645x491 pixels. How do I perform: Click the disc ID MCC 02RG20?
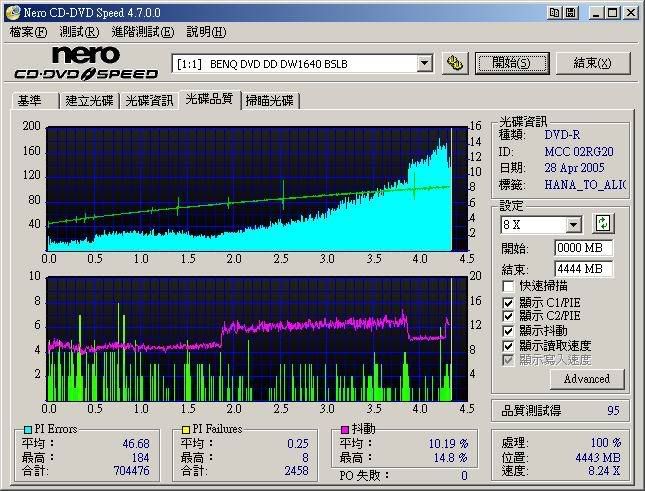579,152
